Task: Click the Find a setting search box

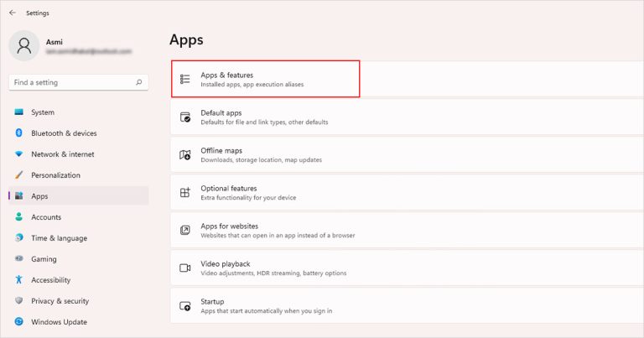Action: pos(71,82)
